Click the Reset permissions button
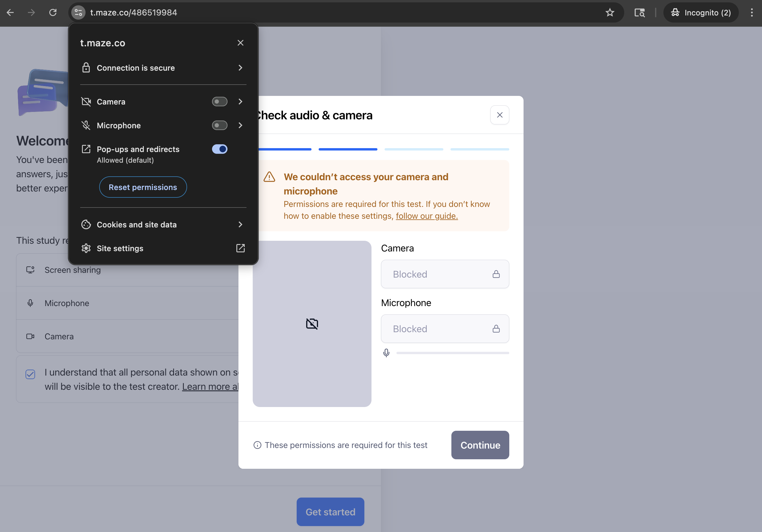 click(143, 187)
